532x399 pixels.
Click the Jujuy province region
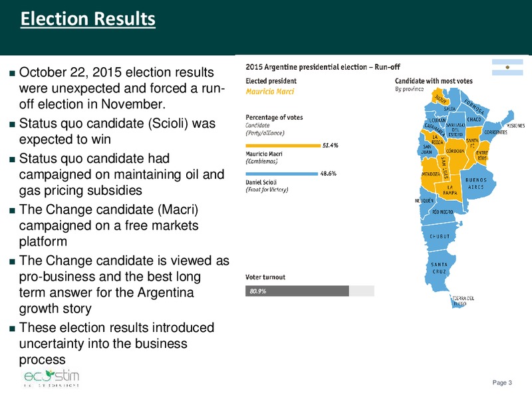pos(440,97)
